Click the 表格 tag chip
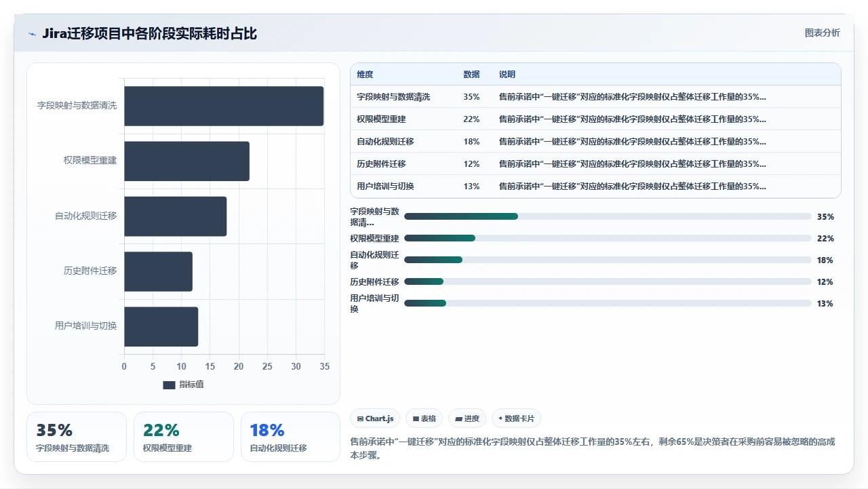Screen dimensions: 868x489 click(425, 418)
